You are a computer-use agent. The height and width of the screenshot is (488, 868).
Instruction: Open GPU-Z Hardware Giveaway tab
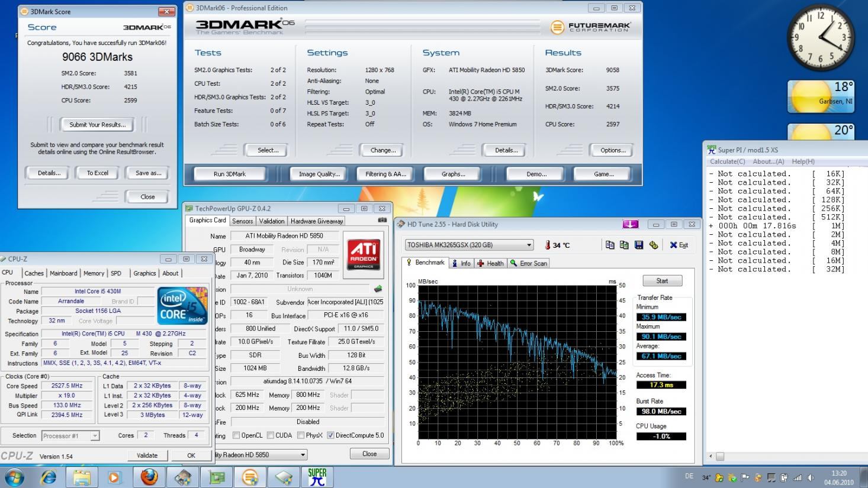click(317, 221)
